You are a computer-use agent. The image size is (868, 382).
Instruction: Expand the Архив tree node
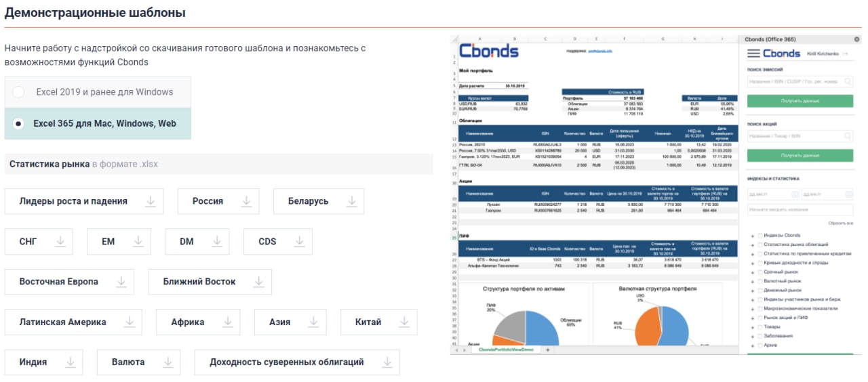753,345
